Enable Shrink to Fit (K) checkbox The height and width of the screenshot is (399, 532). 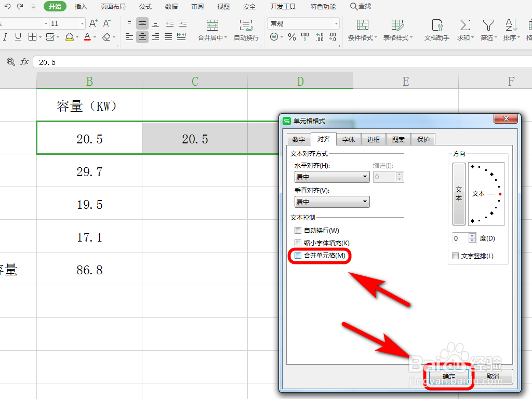click(298, 243)
